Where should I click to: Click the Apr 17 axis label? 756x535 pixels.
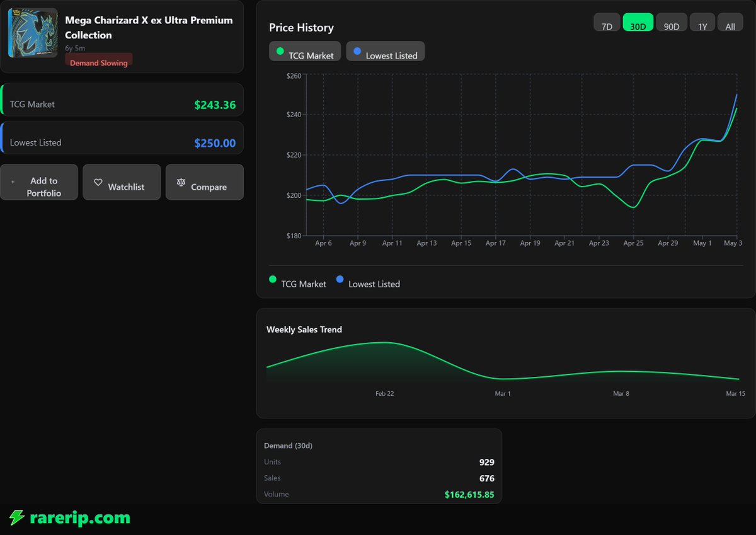(495, 243)
